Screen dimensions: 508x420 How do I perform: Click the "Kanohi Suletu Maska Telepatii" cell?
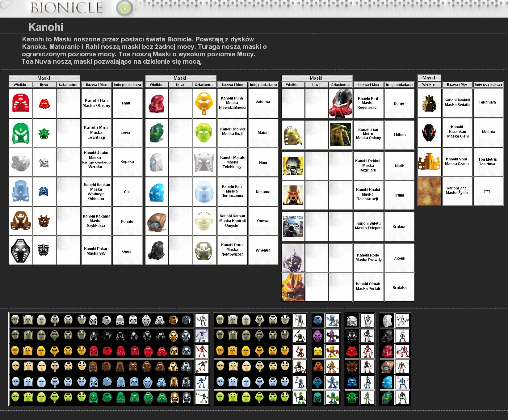point(368,227)
